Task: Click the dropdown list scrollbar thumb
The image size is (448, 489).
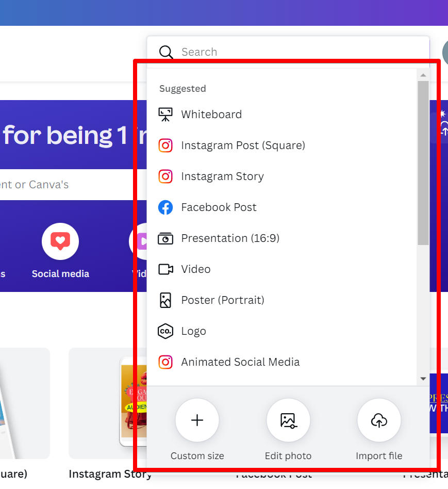Action: [423, 163]
